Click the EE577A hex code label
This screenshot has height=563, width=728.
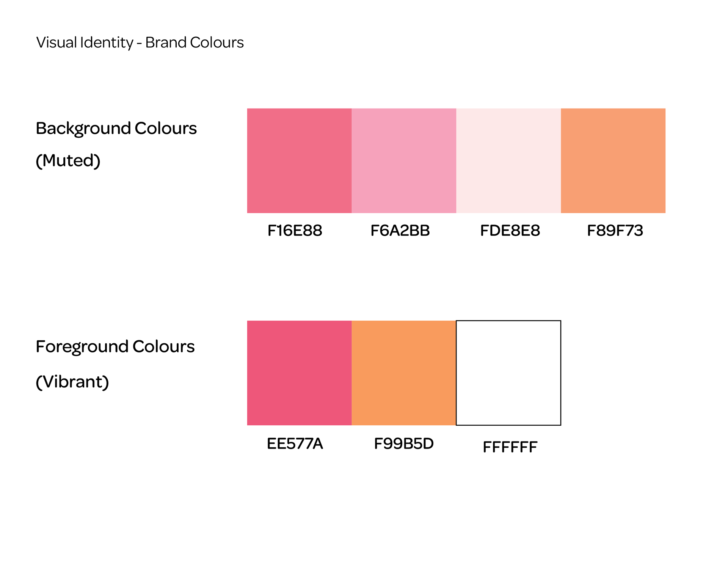pos(295,443)
